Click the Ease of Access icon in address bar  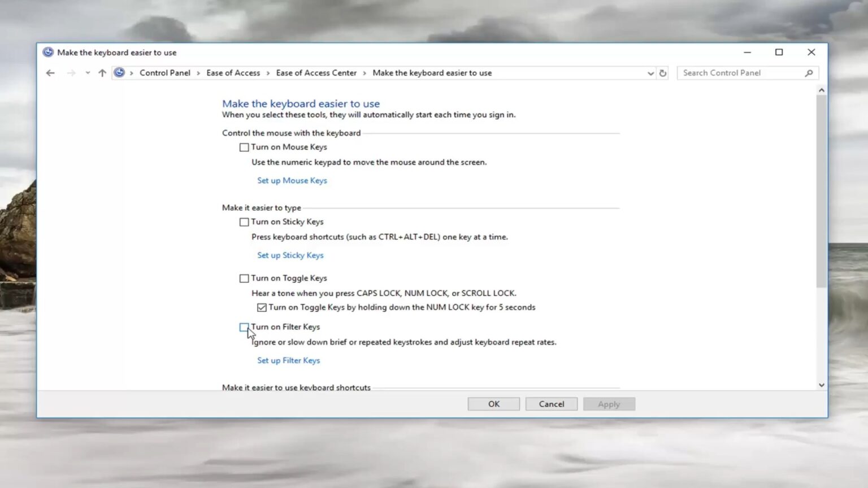(x=119, y=73)
